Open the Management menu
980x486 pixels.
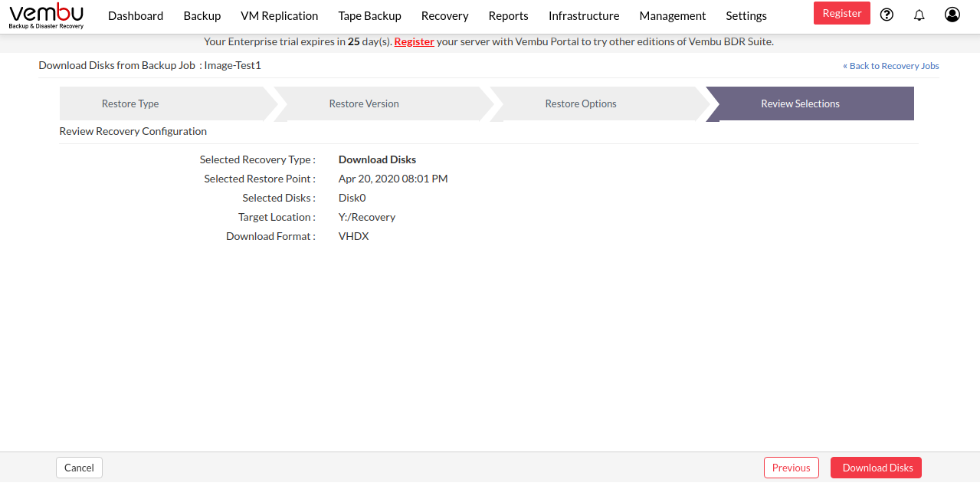pos(673,15)
